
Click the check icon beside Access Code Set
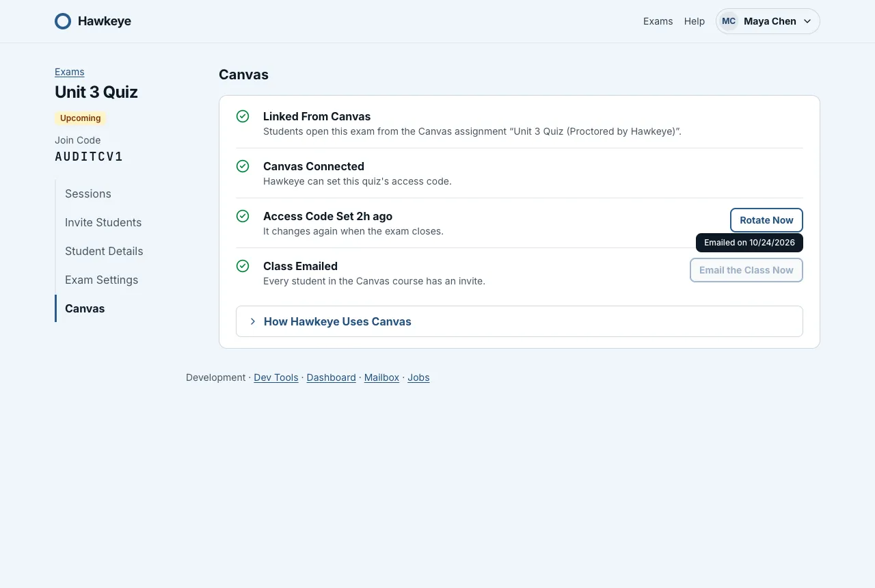point(243,216)
